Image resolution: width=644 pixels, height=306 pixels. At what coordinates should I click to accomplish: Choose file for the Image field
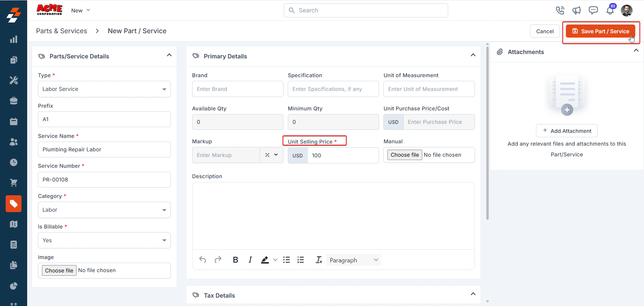click(x=59, y=270)
